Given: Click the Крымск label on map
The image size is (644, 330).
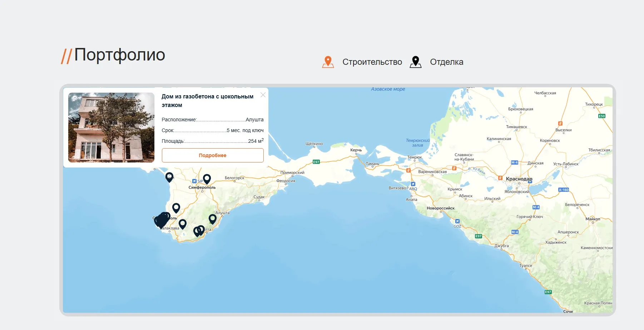Looking at the screenshot, I should pyautogui.click(x=455, y=189).
